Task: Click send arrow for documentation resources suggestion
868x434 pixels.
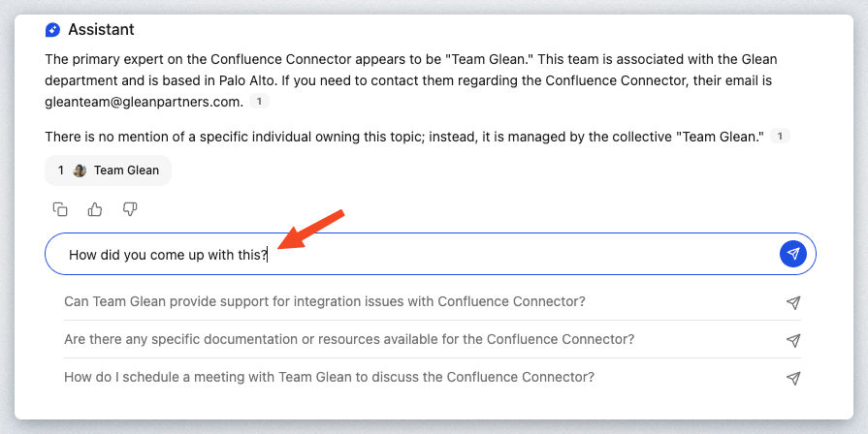Action: pos(793,340)
